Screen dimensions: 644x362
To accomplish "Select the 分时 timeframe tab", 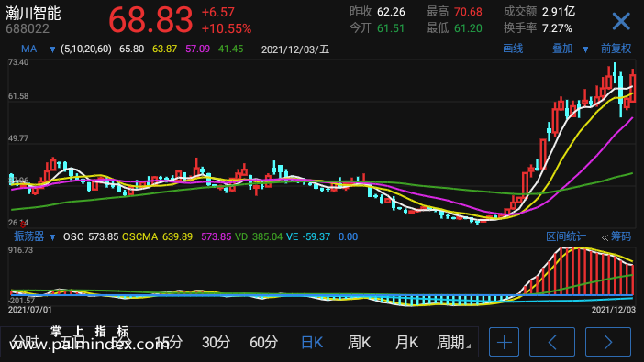I will click(25, 342).
